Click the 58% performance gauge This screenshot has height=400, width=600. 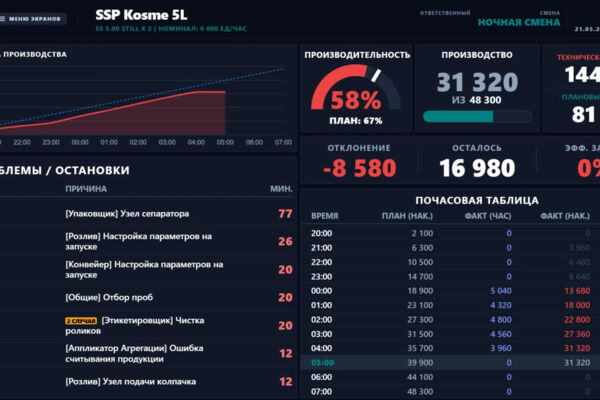tap(356, 88)
